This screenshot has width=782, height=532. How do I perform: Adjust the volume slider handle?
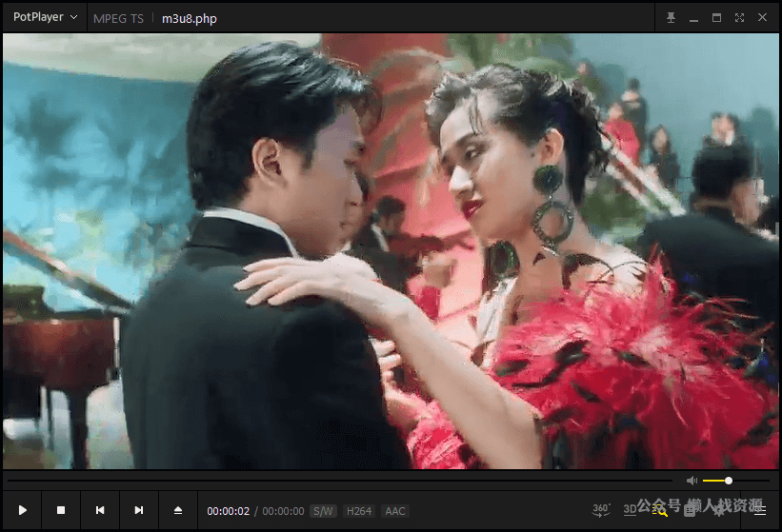click(x=729, y=481)
